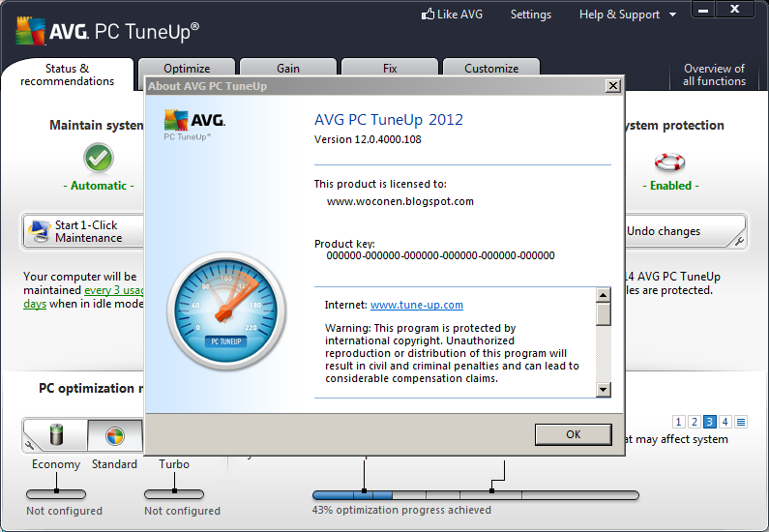Click the Turbo mode label

pyautogui.click(x=173, y=464)
